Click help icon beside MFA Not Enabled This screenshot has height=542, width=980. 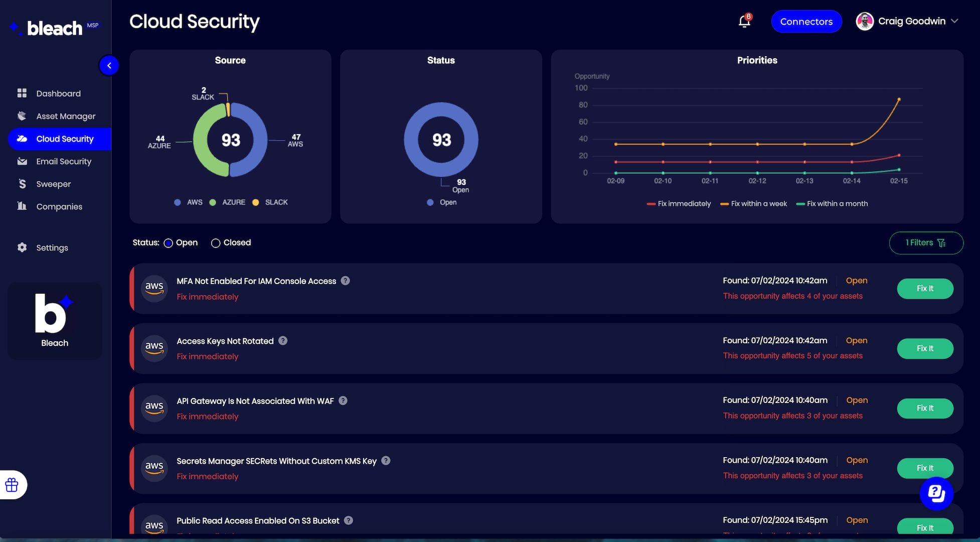coord(345,281)
